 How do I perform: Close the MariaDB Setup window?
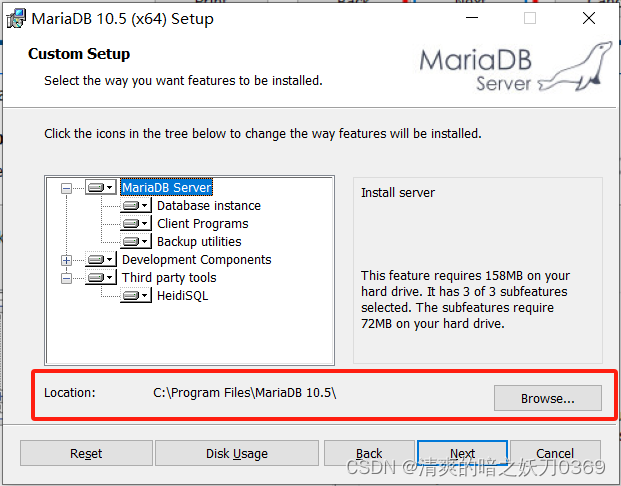point(589,18)
